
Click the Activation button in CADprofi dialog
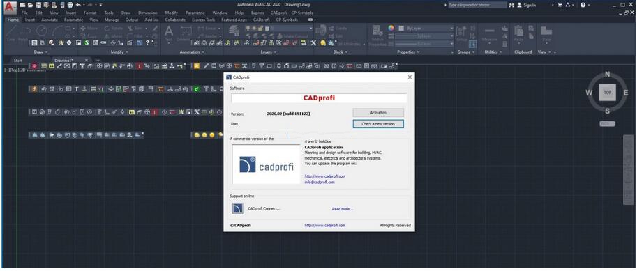point(378,112)
